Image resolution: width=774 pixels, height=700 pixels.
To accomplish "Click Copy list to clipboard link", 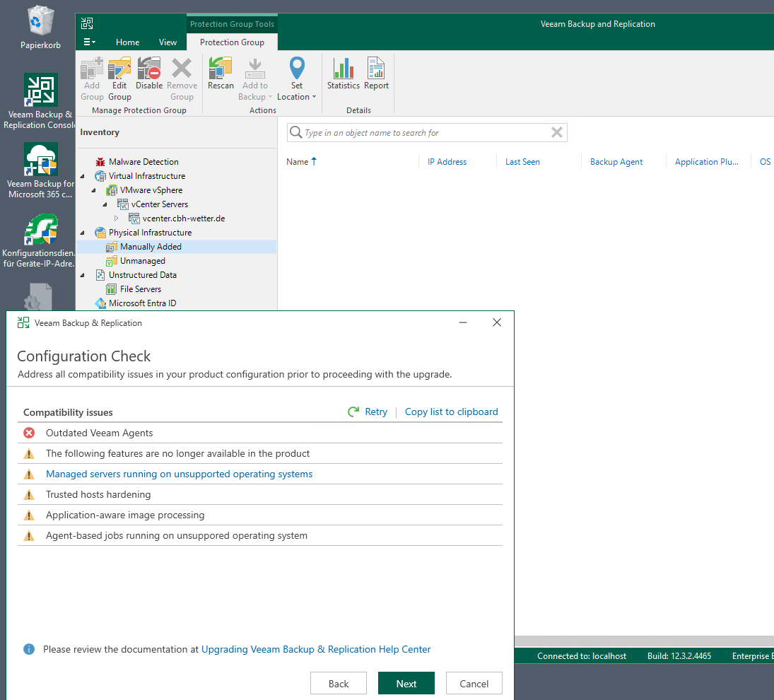I will pyautogui.click(x=451, y=412).
